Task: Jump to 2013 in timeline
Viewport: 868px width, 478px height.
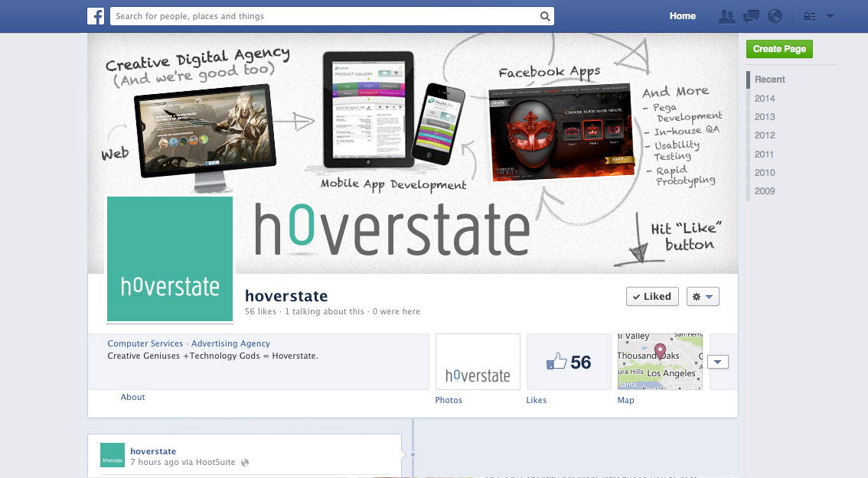Action: point(765,117)
